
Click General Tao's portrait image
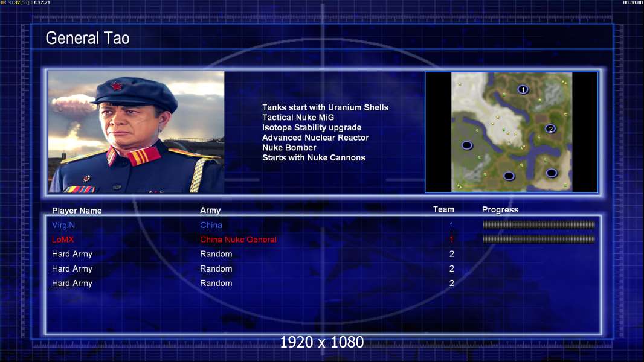pos(137,132)
